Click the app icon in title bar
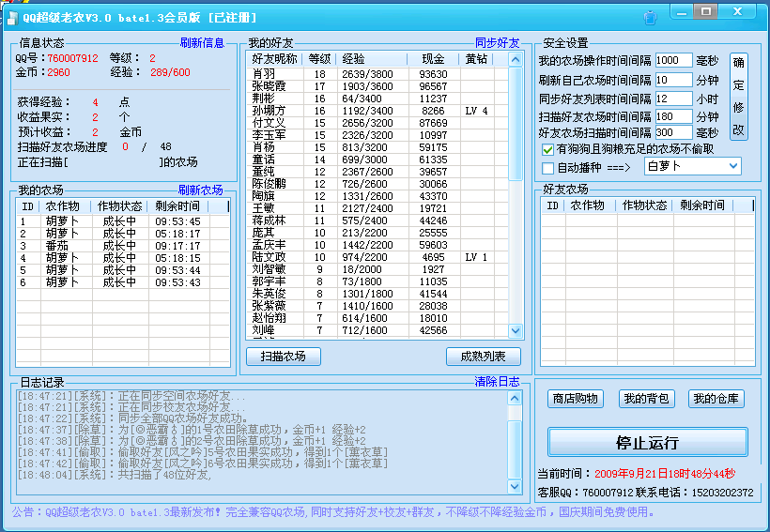The width and height of the screenshot is (770, 532). pyautogui.click(x=12, y=18)
